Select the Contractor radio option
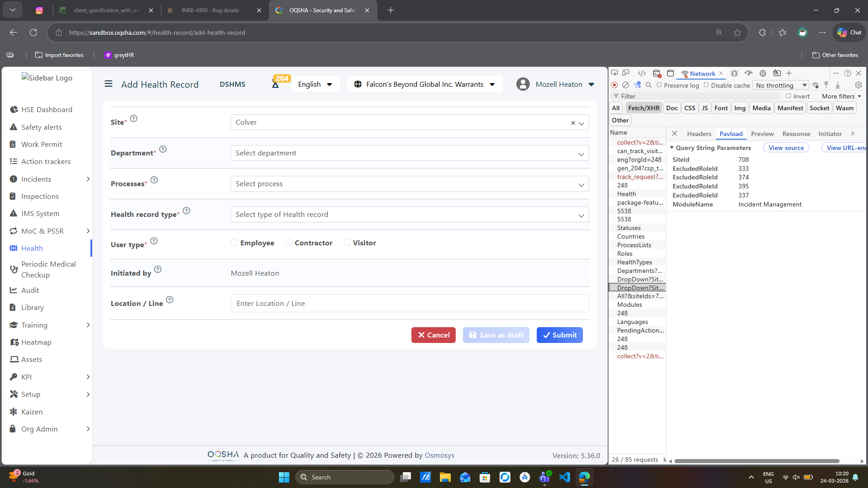The width and height of the screenshot is (868, 488). (288, 243)
